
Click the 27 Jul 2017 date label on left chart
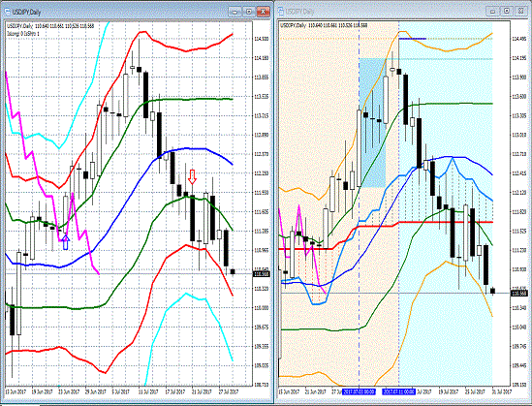[229, 391]
